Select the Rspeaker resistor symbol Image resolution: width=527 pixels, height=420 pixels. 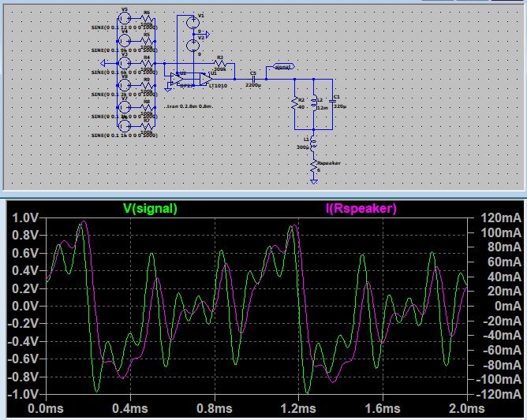coord(313,167)
